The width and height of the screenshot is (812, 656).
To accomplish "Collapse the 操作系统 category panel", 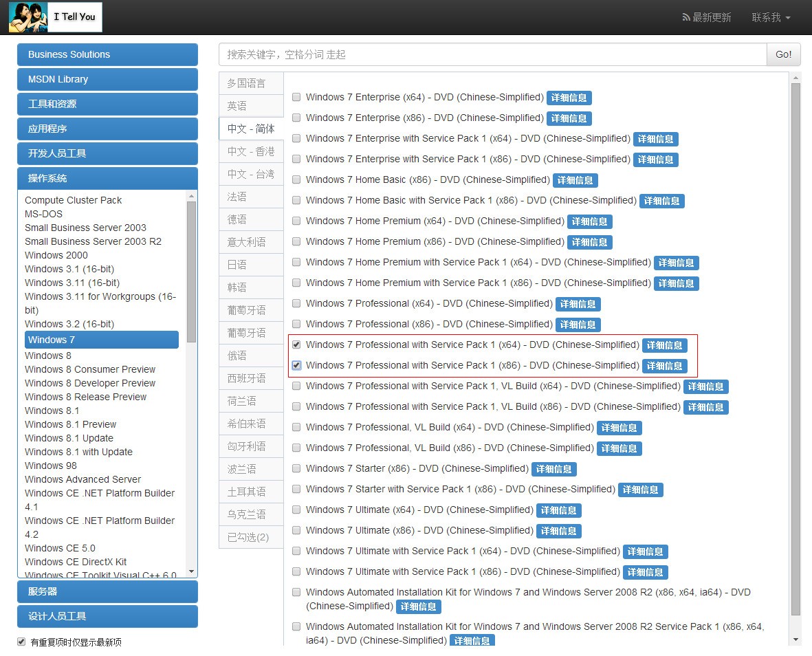I will coord(107,178).
